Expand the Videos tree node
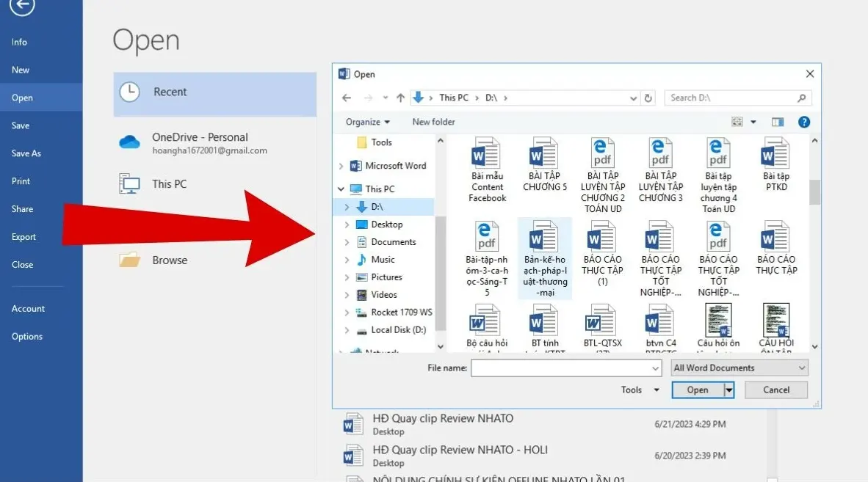 pyautogui.click(x=347, y=295)
